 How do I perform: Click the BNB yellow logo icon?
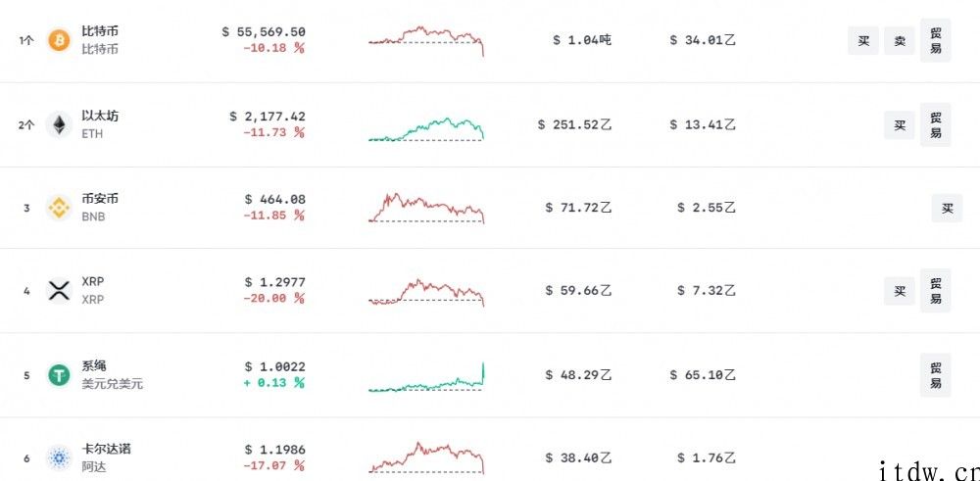[x=60, y=208]
